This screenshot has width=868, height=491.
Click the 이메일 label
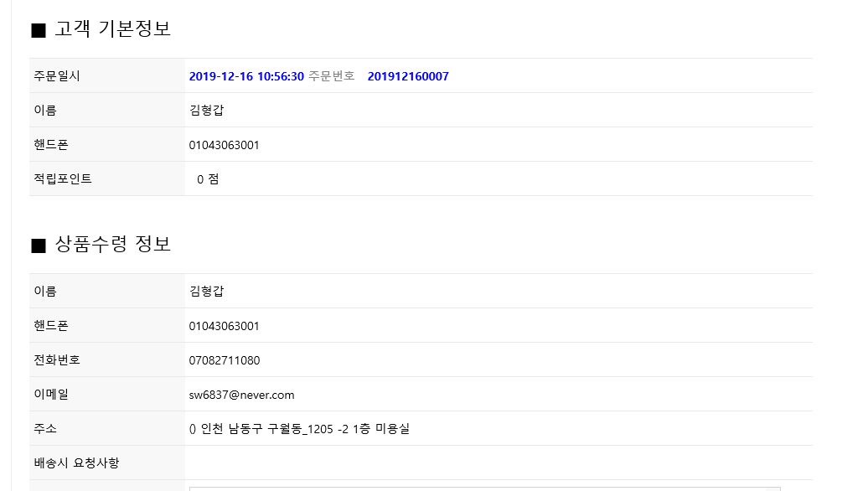[51, 394]
